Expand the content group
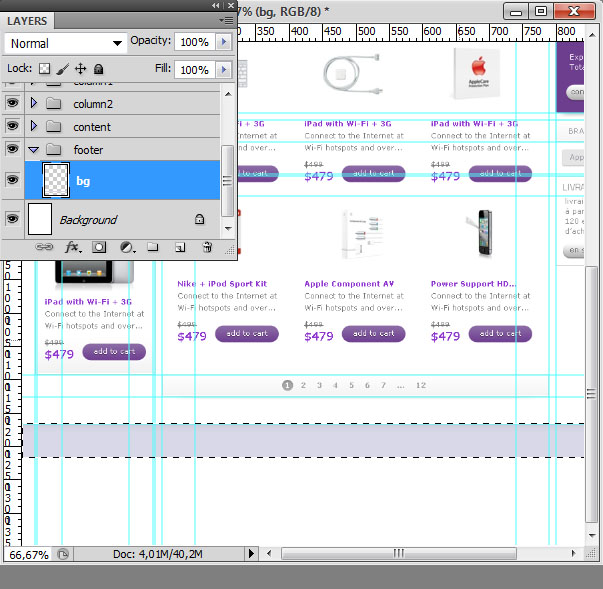Screen dimensions: 603x589 [x=34, y=126]
